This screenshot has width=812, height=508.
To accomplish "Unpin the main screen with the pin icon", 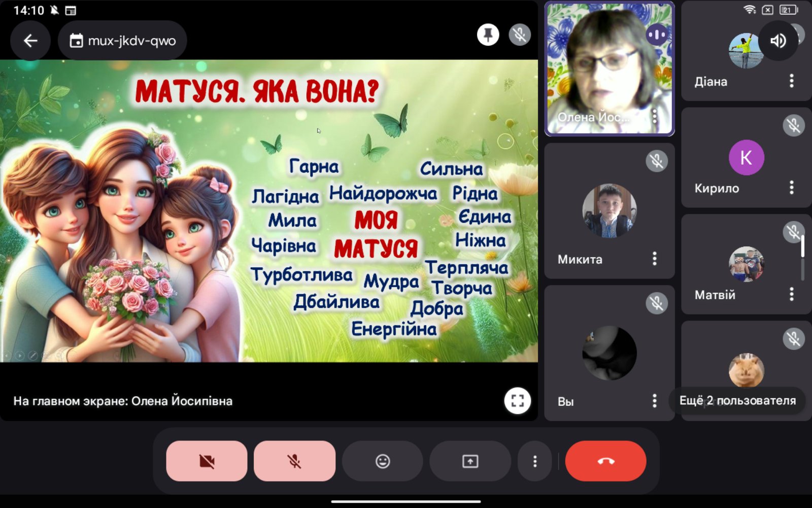I will 488,35.
